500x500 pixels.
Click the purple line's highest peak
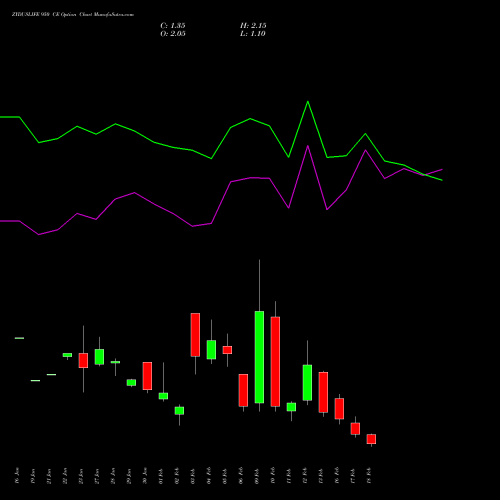(x=308, y=146)
